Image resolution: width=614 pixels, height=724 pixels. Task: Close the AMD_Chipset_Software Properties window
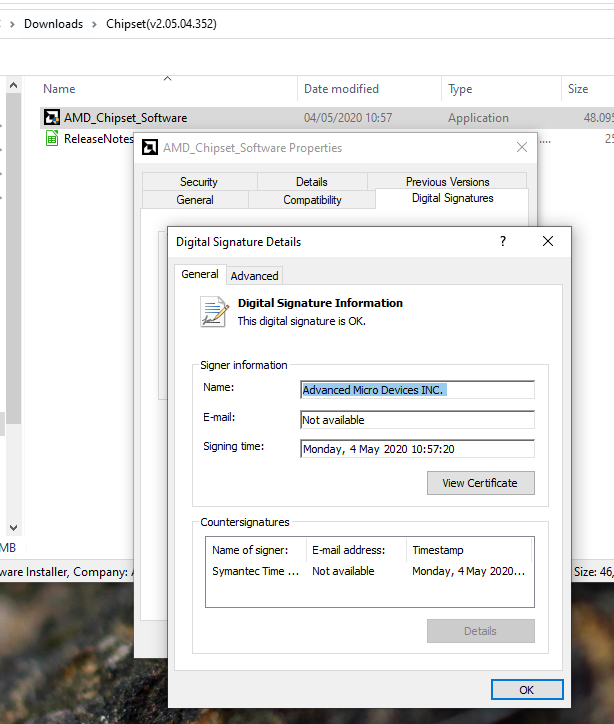click(x=522, y=147)
